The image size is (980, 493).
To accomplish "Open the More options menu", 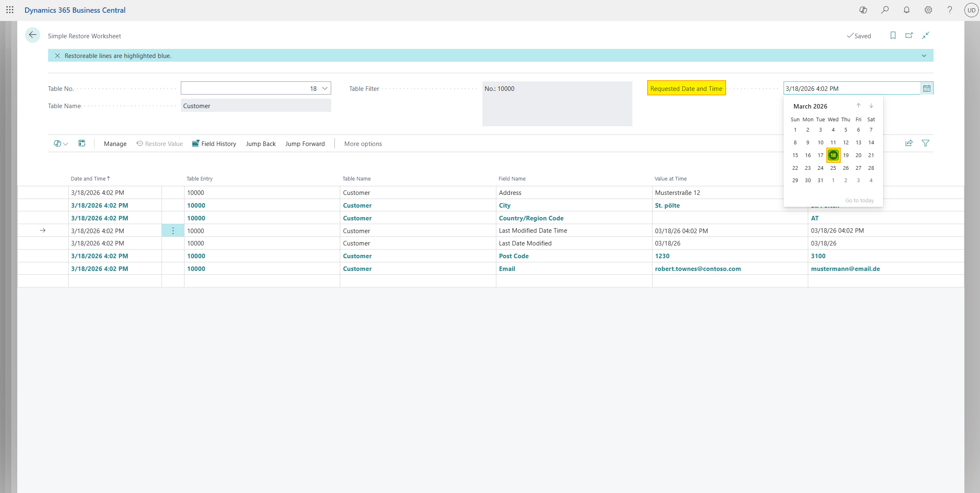I will click(362, 144).
